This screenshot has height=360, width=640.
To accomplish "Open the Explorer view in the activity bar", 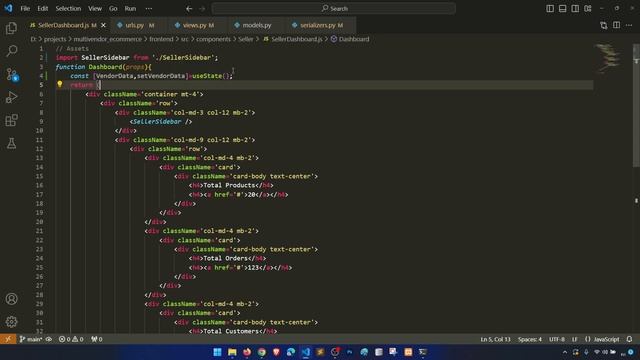I will click(x=11, y=28).
